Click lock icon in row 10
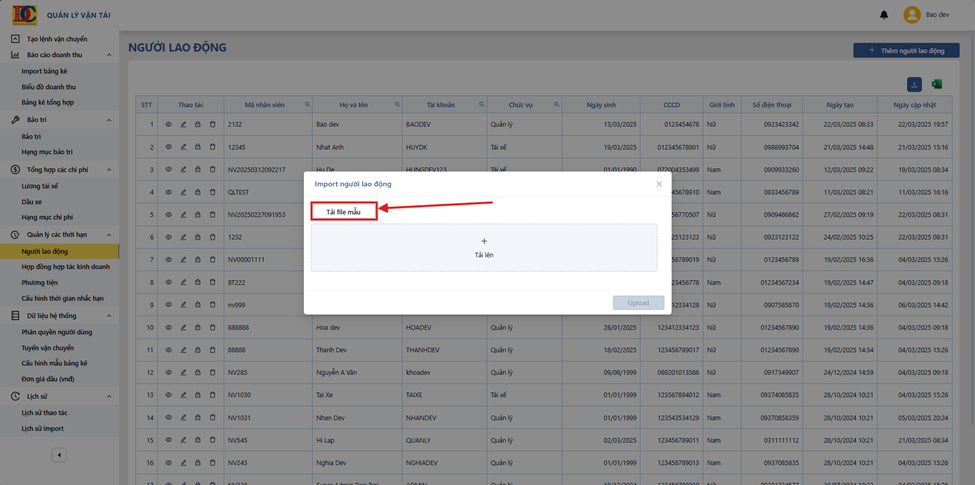The width and height of the screenshot is (975, 485). click(198, 327)
